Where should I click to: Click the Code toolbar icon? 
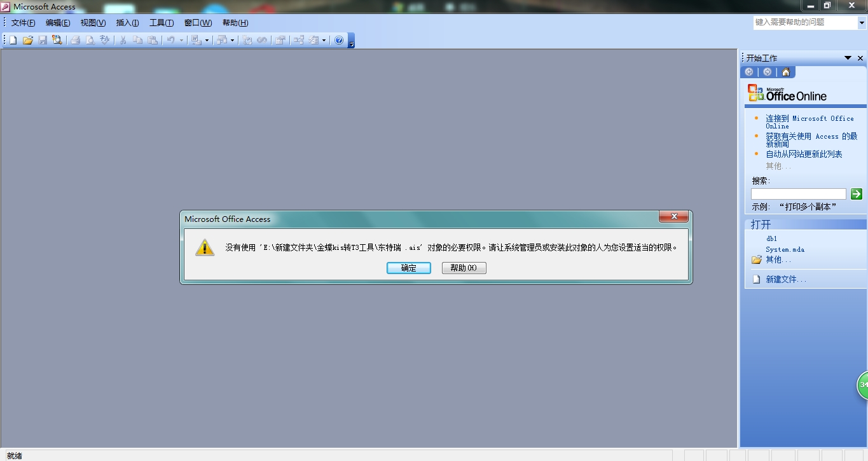click(247, 40)
